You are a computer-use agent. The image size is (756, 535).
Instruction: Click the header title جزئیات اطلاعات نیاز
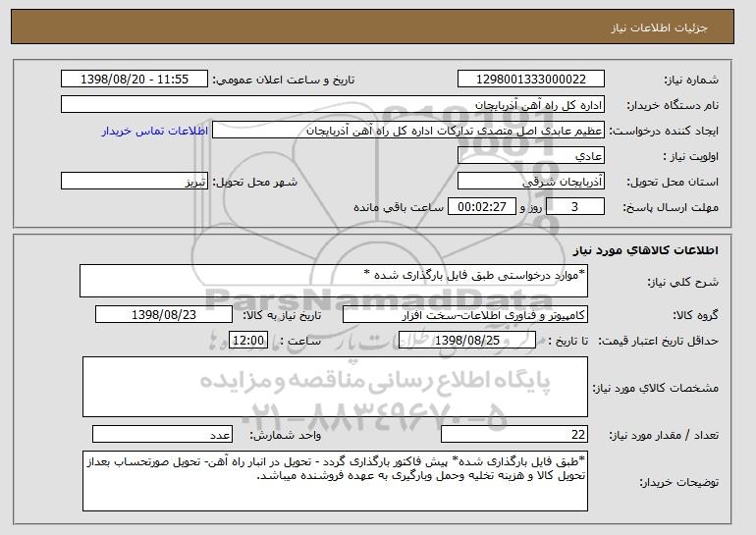coord(659,27)
